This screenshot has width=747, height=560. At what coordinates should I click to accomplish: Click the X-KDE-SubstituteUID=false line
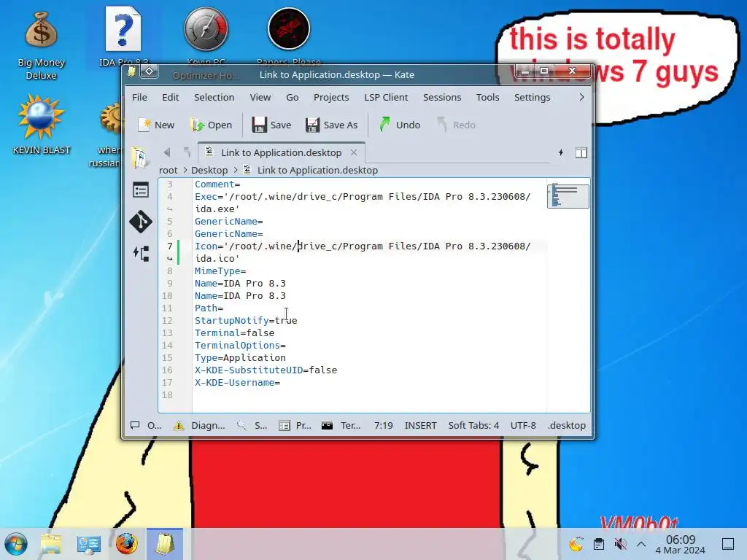point(266,370)
